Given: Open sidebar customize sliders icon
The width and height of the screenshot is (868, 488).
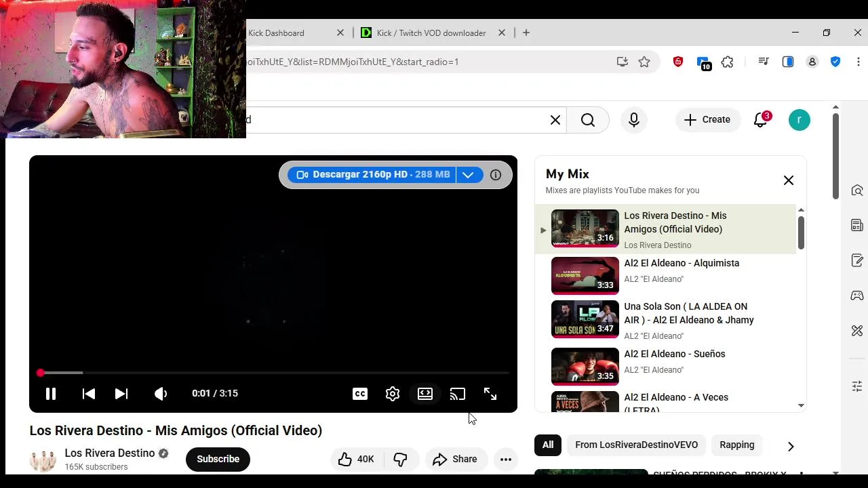Looking at the screenshot, I should 857,386.
